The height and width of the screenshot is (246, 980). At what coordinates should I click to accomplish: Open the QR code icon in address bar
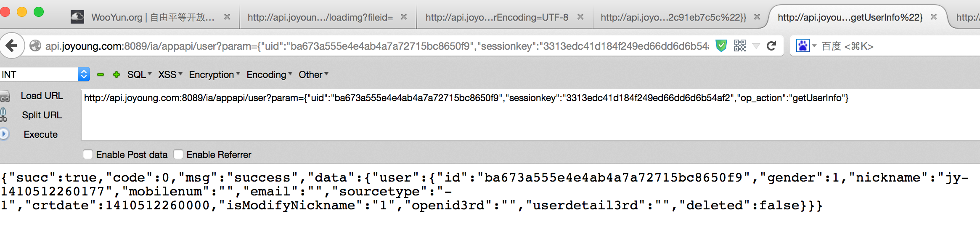(x=739, y=45)
